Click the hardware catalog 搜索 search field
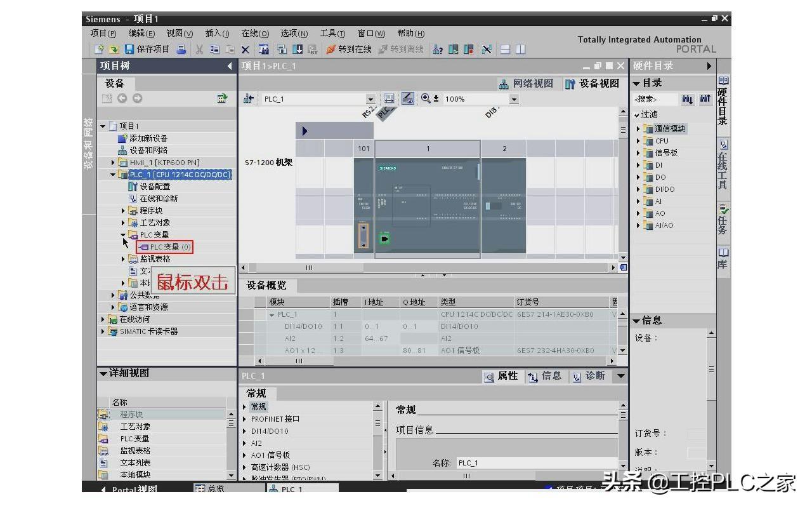This screenshot has height=508, width=812. pos(654,99)
